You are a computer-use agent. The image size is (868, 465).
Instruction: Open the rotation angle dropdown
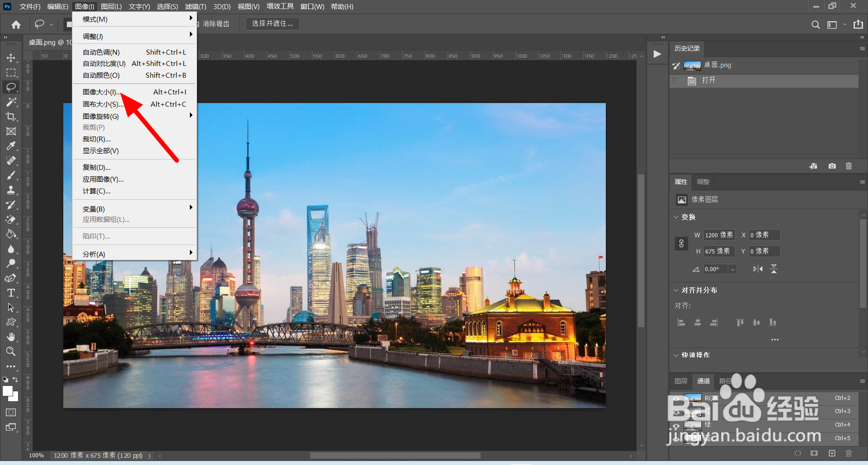pos(732,269)
